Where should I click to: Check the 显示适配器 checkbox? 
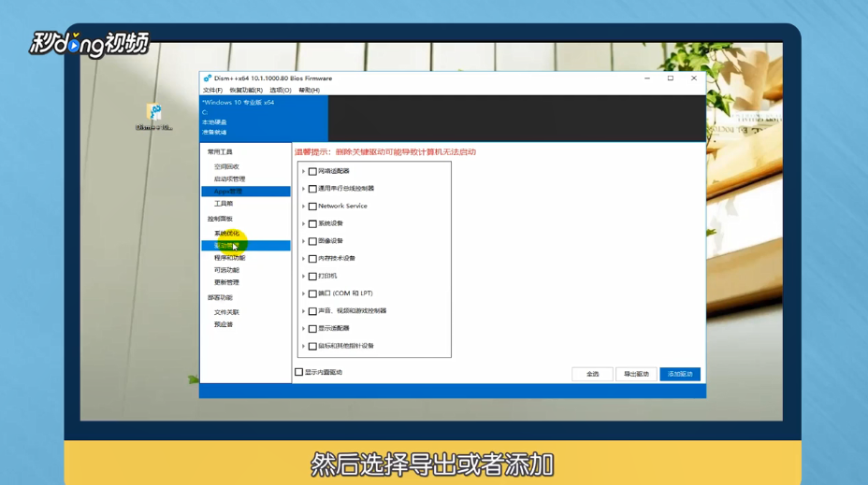312,329
